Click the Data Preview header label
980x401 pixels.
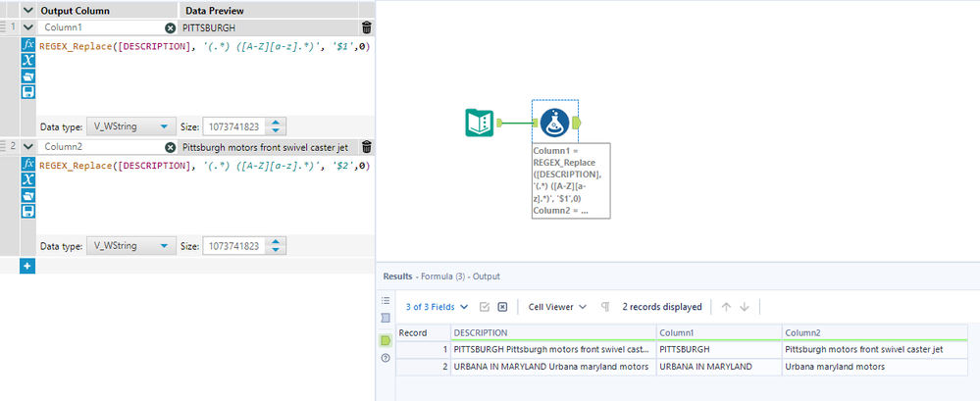click(x=215, y=11)
